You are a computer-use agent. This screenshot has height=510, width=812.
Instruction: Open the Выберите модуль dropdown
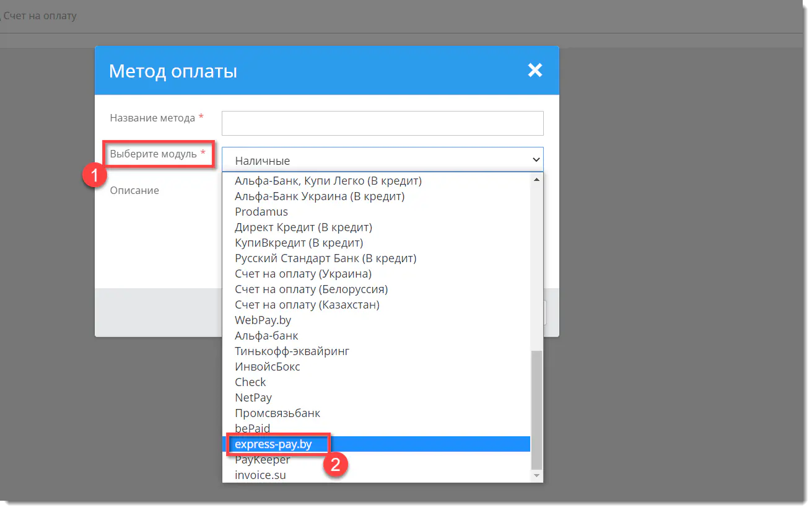point(382,160)
